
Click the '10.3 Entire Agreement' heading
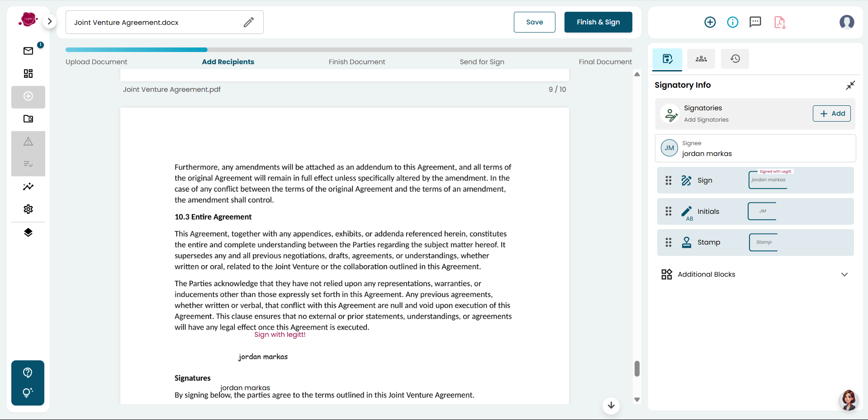pyautogui.click(x=213, y=217)
